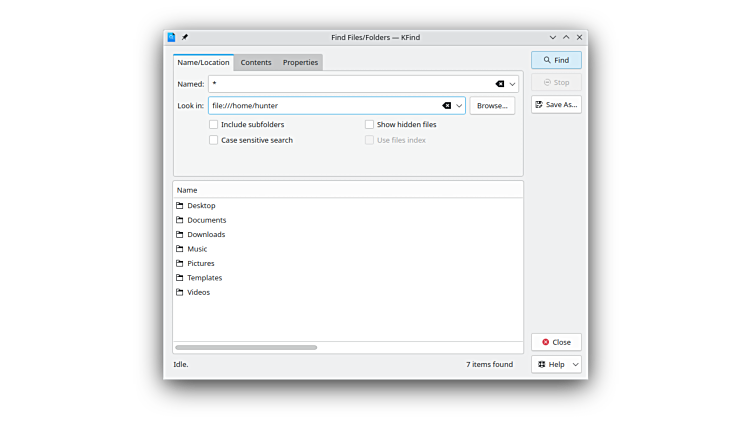This screenshot has height=423, width=752.
Task: Click the clear icon in the Named field
Action: click(500, 84)
